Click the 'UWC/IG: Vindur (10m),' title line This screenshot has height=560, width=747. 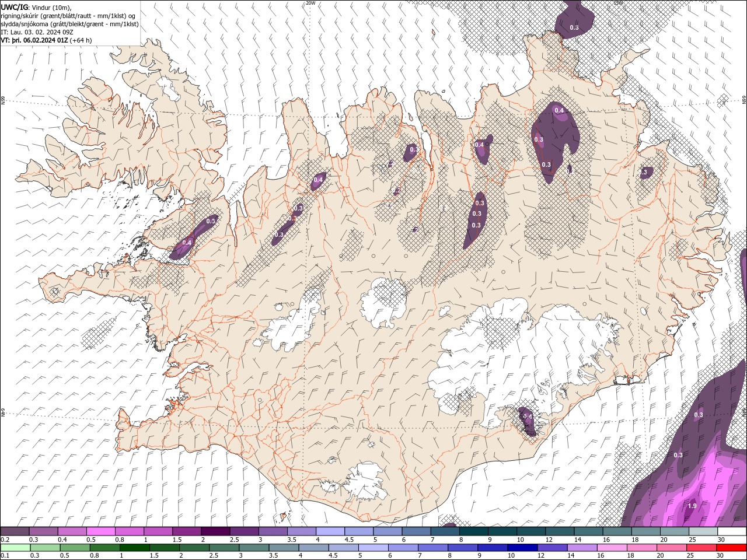point(36,7)
